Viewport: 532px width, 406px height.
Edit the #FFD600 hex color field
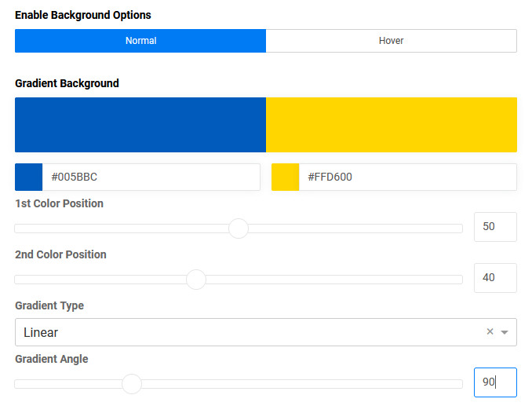[x=406, y=177]
